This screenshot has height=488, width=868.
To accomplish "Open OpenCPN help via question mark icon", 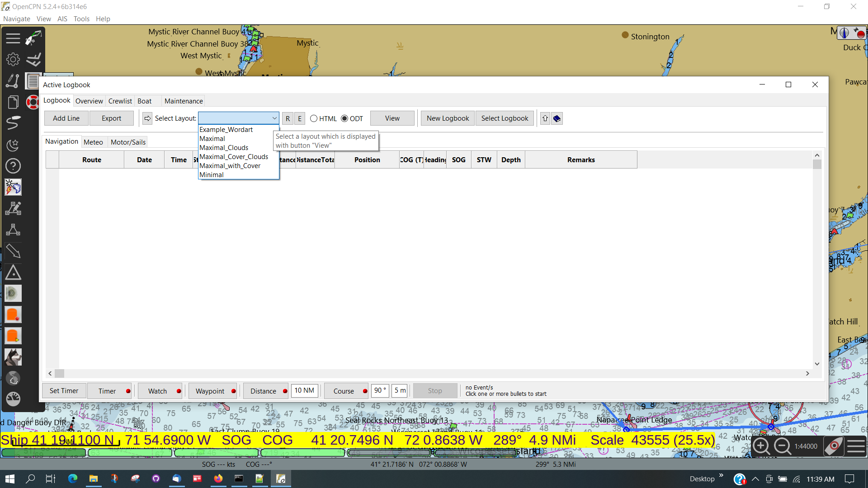I will click(13, 166).
